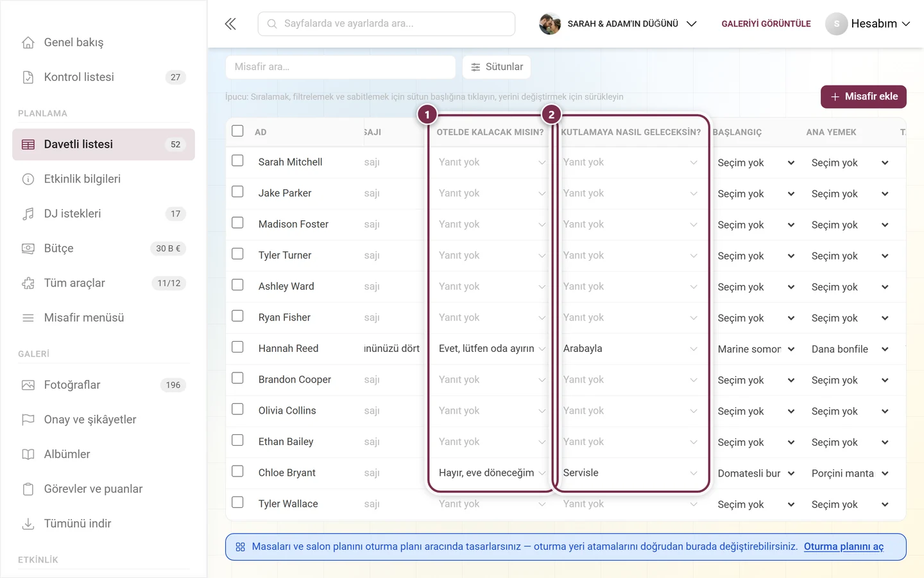Click the grid icon in the seating plan banner

(241, 547)
